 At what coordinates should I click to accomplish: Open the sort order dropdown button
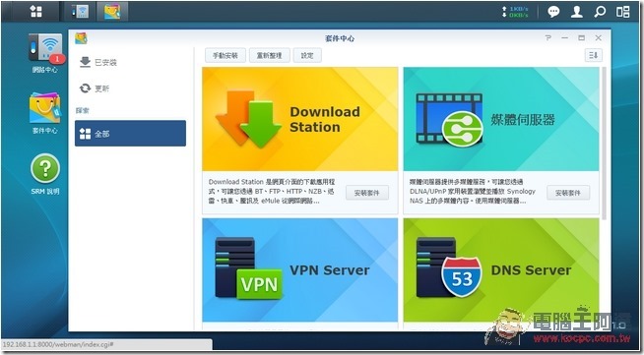(594, 55)
